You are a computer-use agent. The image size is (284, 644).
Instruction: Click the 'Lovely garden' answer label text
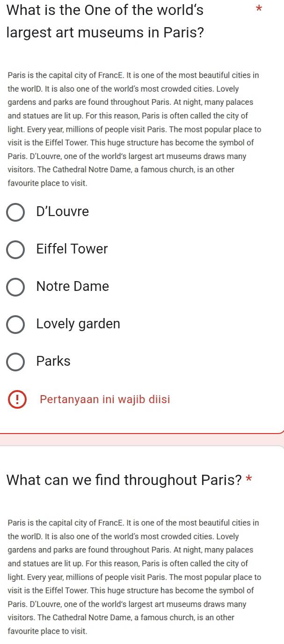click(x=78, y=324)
